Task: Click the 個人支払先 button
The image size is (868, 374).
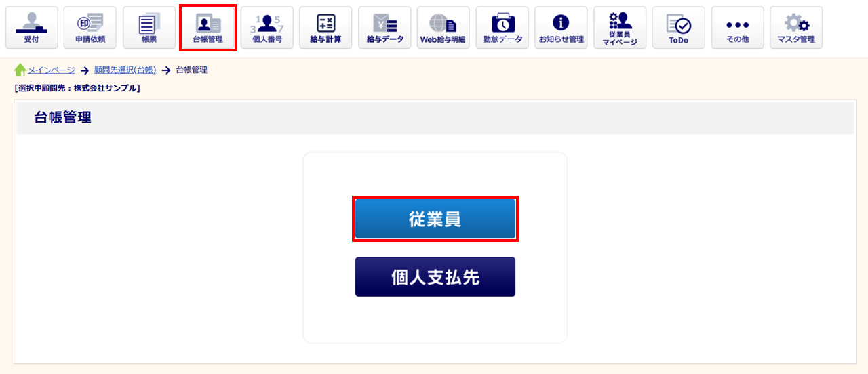Action: click(435, 276)
